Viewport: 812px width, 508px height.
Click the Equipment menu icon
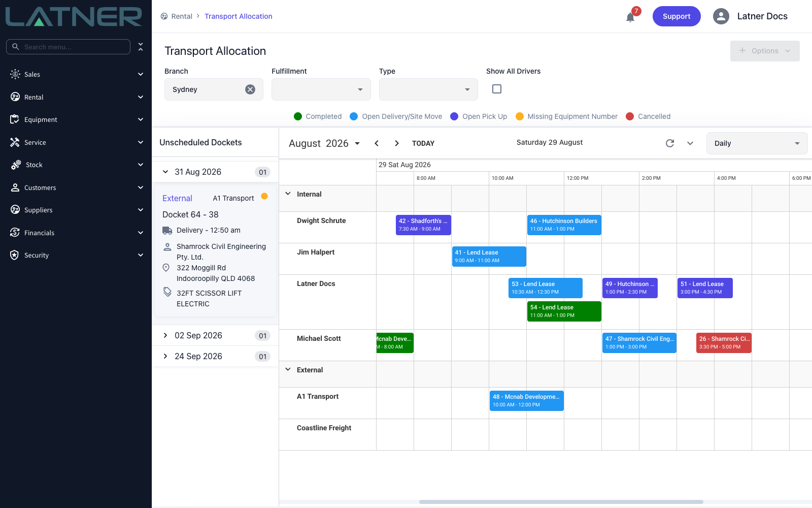tap(15, 119)
